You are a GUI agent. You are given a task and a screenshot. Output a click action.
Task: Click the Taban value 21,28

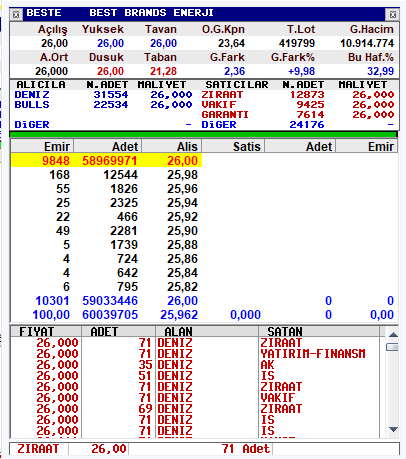163,71
